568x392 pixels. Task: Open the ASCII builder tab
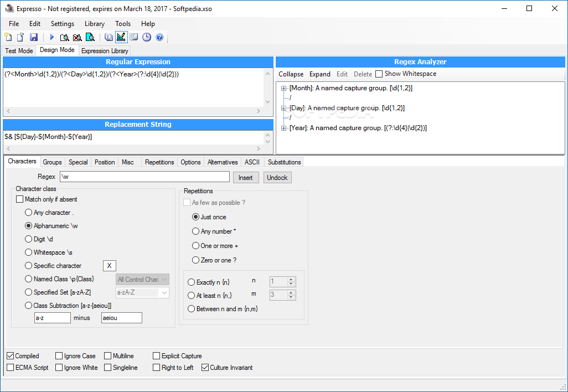[x=252, y=162]
